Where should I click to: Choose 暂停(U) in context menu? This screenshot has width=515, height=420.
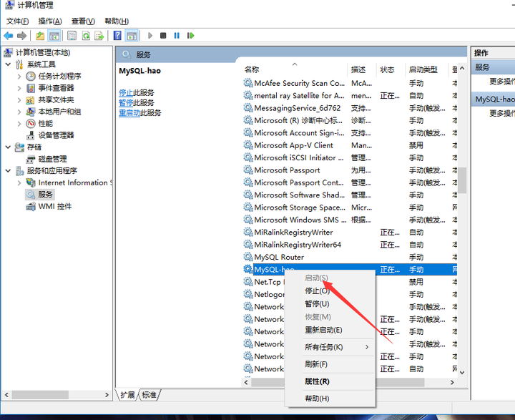pos(330,304)
